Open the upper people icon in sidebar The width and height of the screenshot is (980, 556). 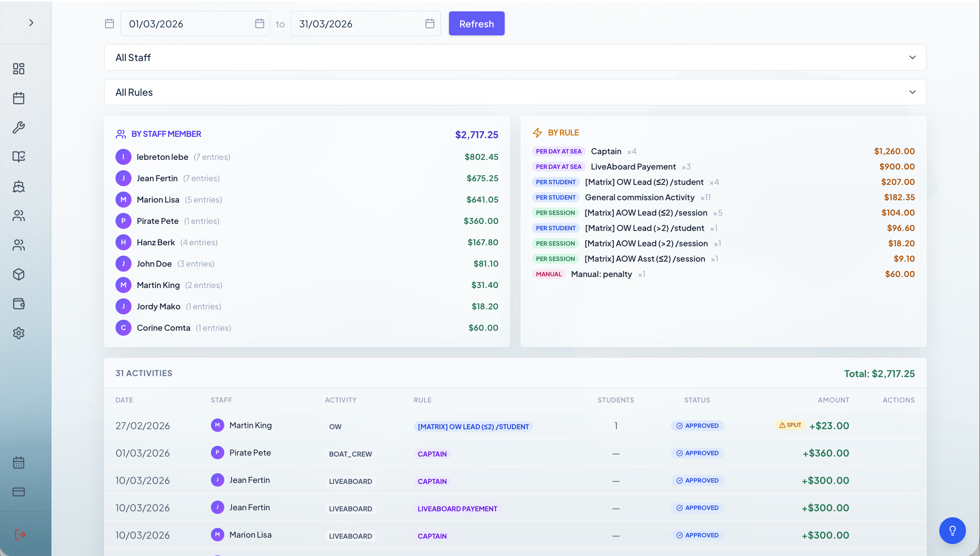tap(19, 216)
